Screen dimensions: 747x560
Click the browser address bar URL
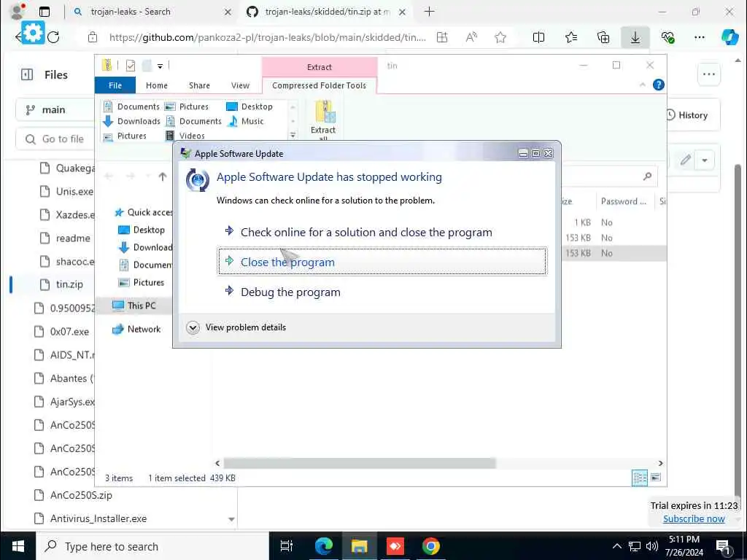point(267,37)
